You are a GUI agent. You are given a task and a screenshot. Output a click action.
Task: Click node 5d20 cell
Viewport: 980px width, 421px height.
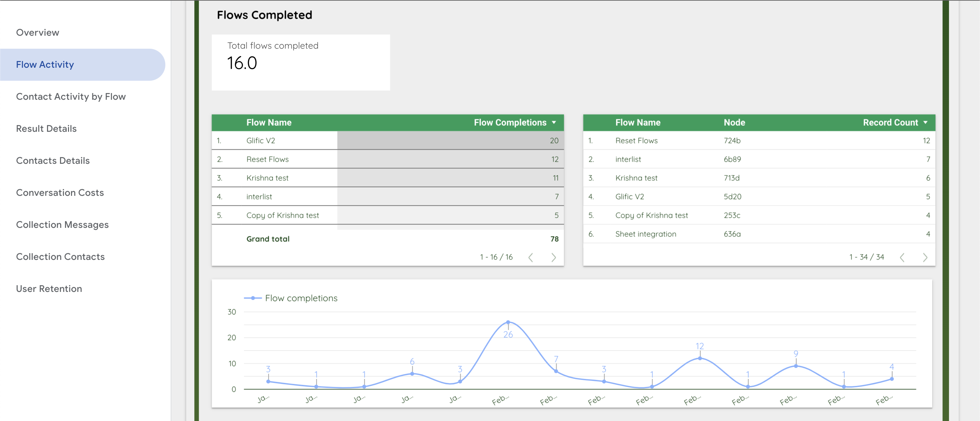(732, 196)
